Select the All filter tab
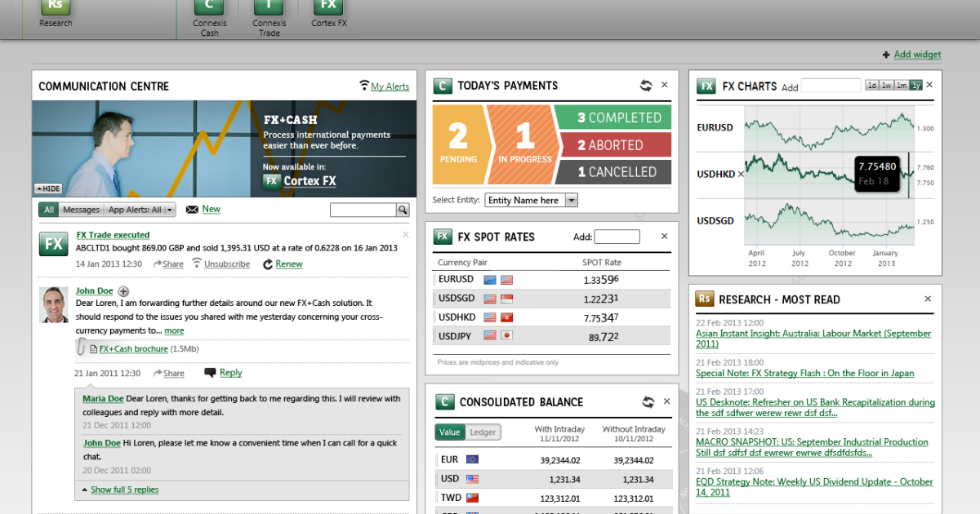 (48, 210)
